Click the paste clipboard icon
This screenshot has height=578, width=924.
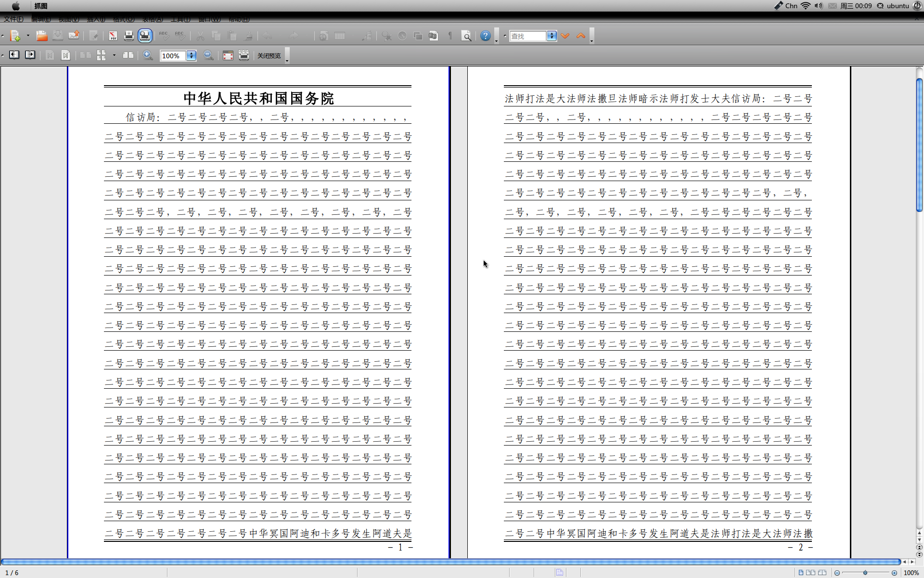point(232,36)
